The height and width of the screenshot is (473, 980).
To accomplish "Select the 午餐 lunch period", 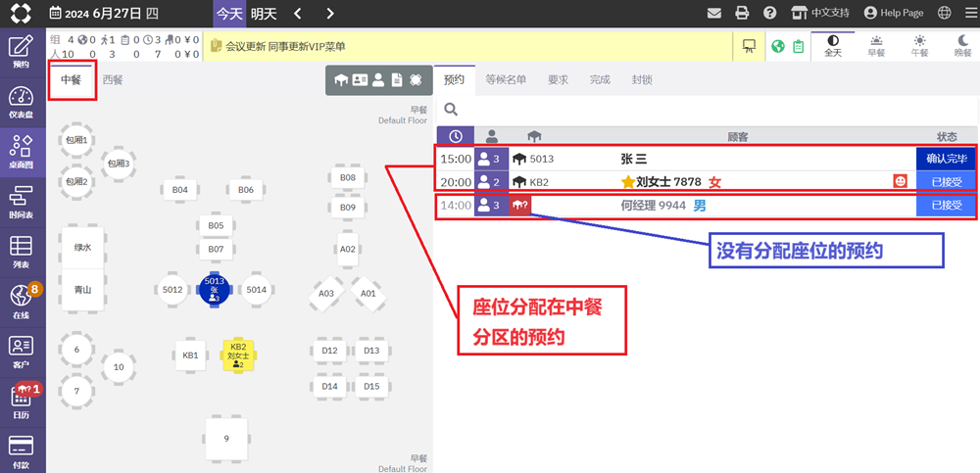I will pyautogui.click(x=919, y=46).
